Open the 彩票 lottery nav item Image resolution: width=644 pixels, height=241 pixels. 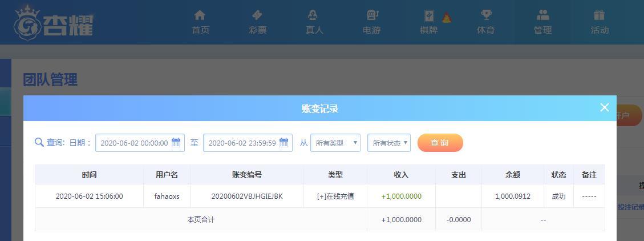click(x=257, y=22)
